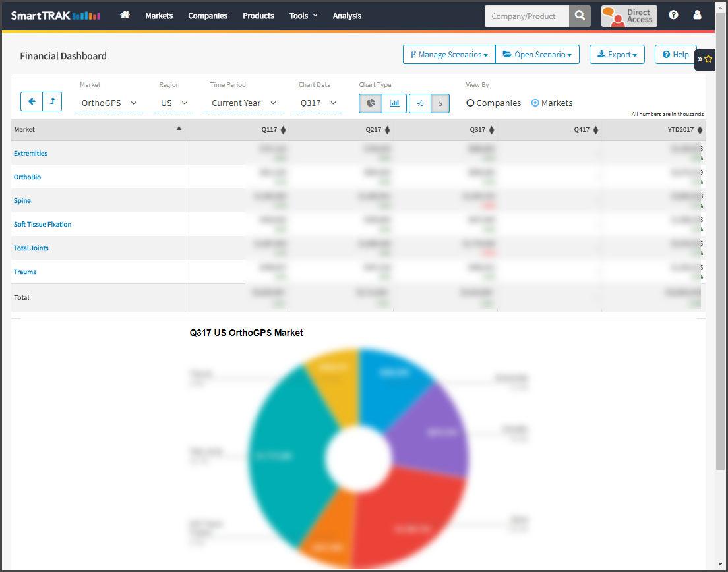Open the Market dropdown OrthoGPS
Viewport: 728px width, 572px height.
point(109,103)
